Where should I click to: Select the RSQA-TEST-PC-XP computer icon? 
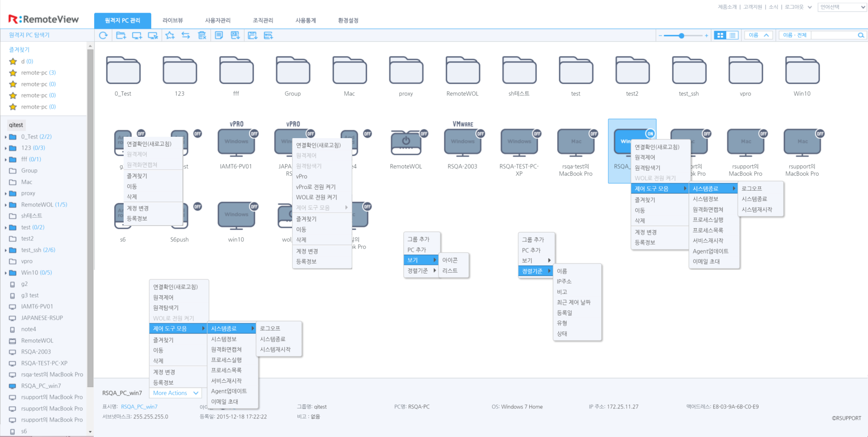pos(519,142)
